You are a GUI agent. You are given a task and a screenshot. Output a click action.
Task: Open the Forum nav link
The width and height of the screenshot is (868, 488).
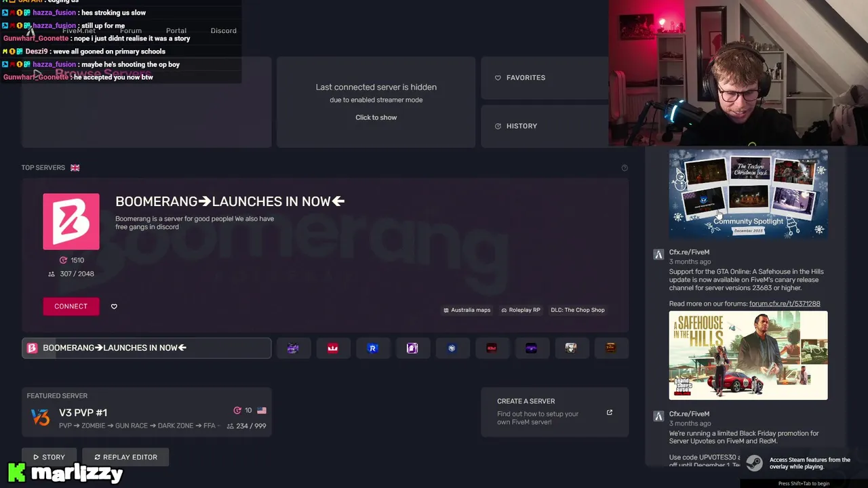pyautogui.click(x=131, y=30)
